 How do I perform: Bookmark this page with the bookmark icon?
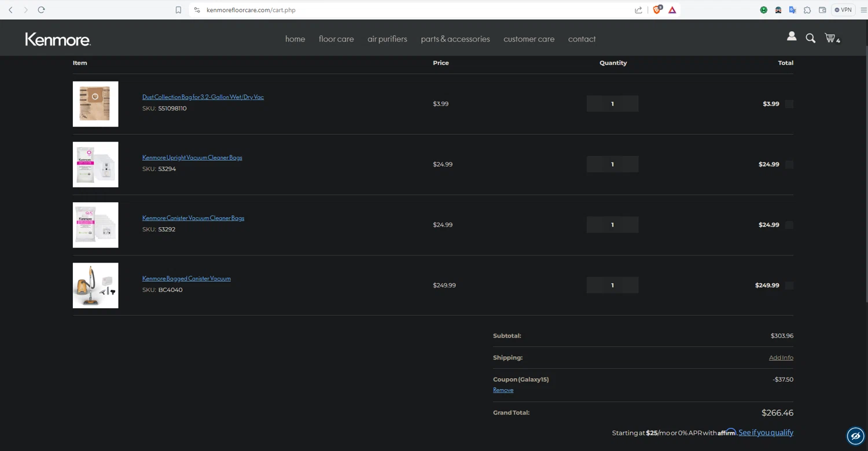178,10
